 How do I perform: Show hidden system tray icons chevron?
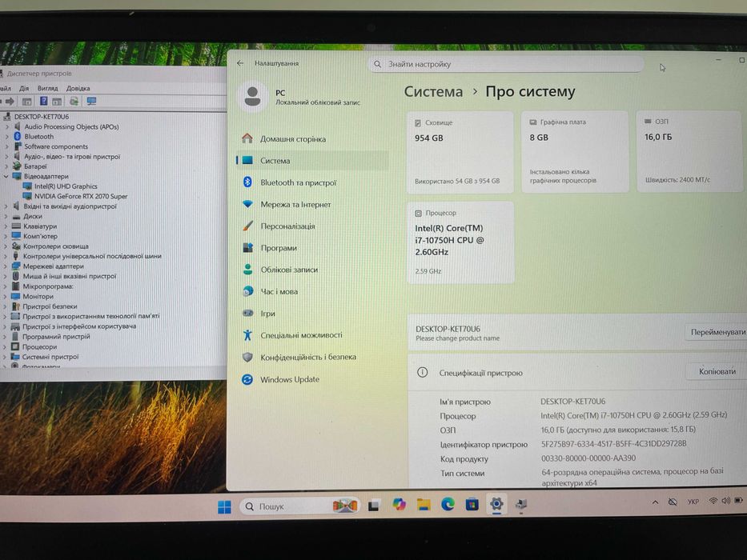click(x=655, y=502)
